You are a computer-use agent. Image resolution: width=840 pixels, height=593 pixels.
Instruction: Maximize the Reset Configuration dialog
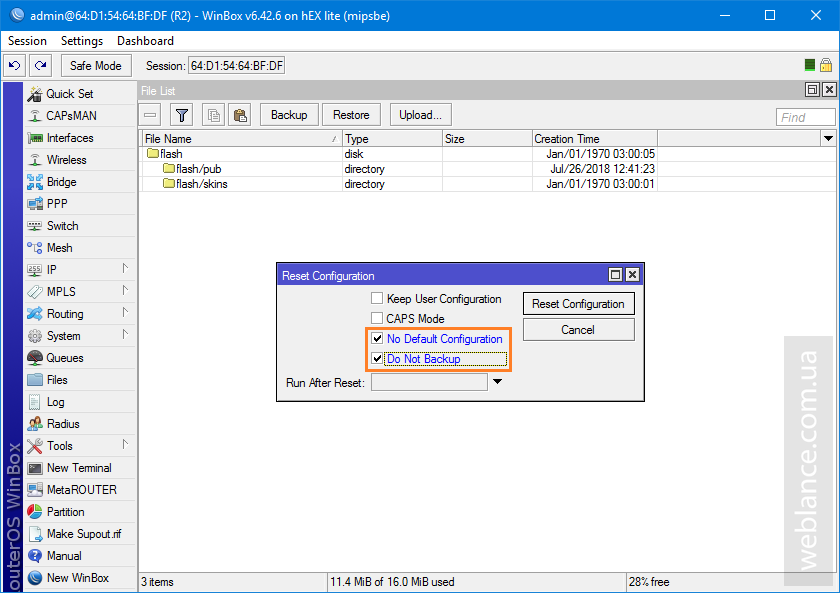[616, 275]
